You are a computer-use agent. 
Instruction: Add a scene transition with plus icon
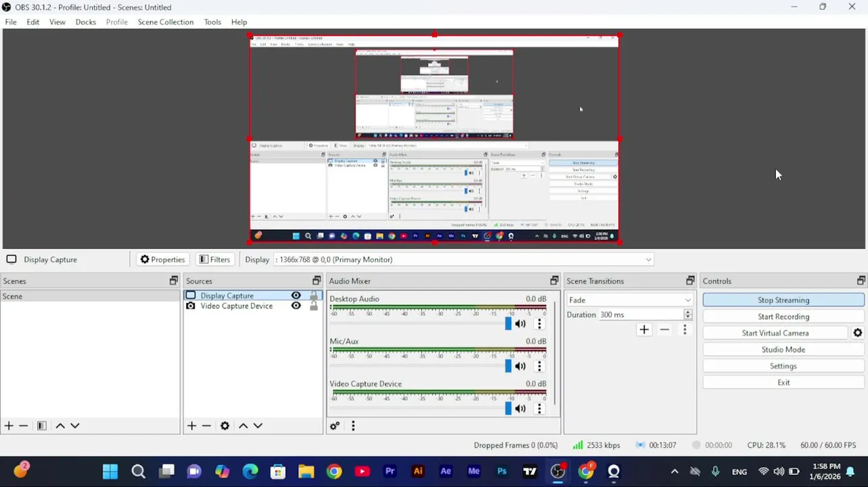(644, 329)
